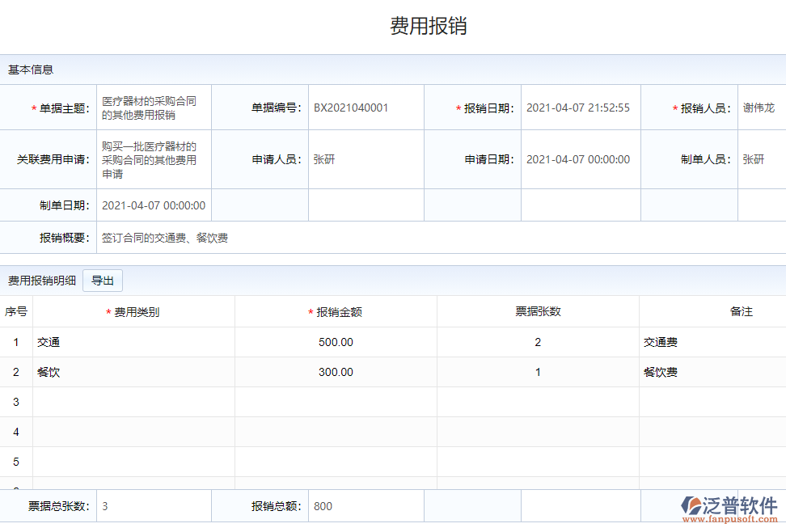786x532 pixels.
Task: Click the 申请日期 field value
Action: 579,159
